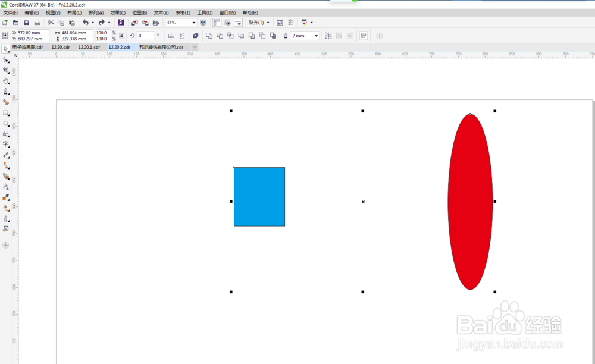Mirror selection horizontally
The width and height of the screenshot is (595, 364).
click(x=171, y=36)
